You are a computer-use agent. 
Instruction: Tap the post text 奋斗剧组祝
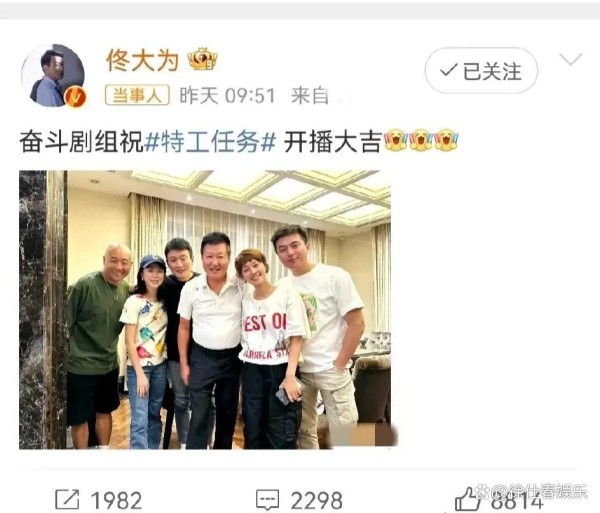point(81,143)
